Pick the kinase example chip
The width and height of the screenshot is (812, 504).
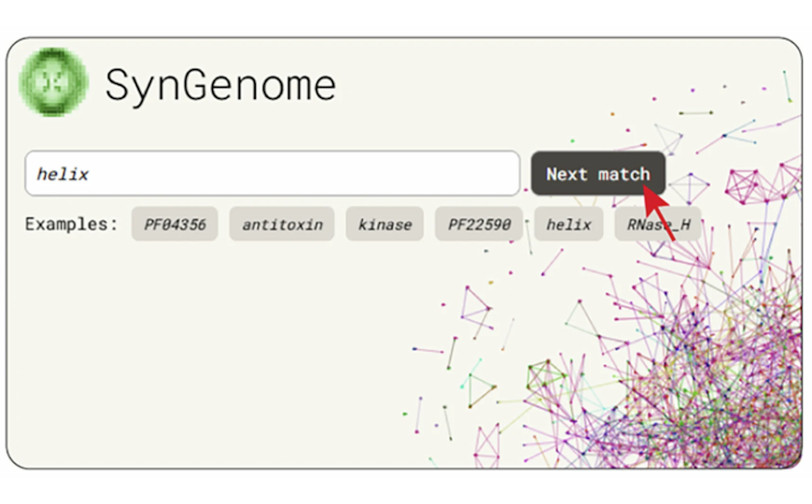[x=385, y=225]
